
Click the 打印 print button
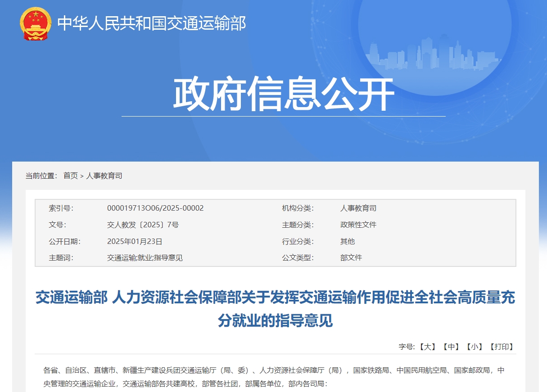[501, 347]
